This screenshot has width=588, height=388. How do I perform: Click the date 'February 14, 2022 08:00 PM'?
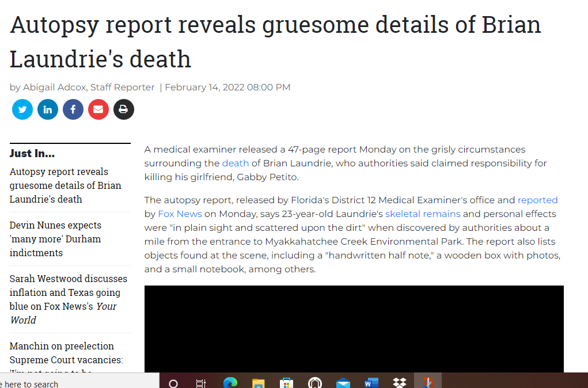click(227, 88)
